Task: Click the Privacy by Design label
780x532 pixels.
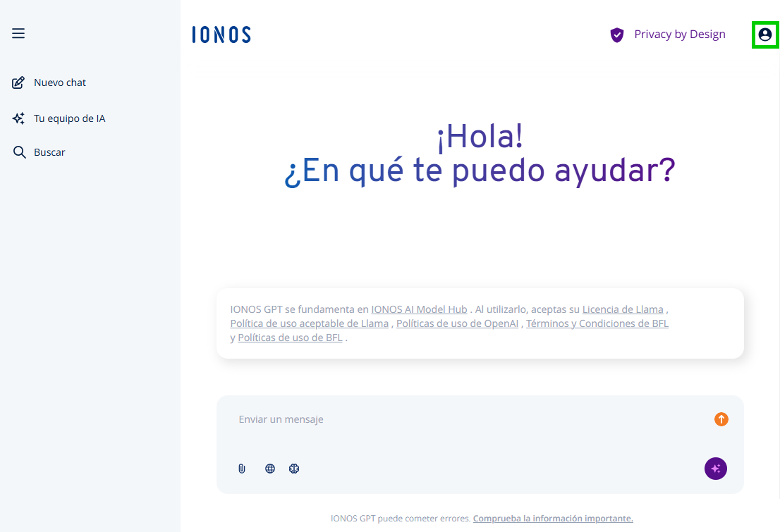Action: pyautogui.click(x=680, y=35)
